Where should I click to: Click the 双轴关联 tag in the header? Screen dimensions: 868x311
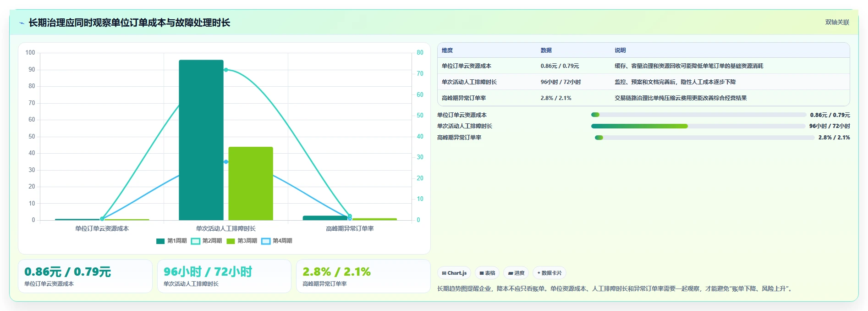pyautogui.click(x=837, y=22)
